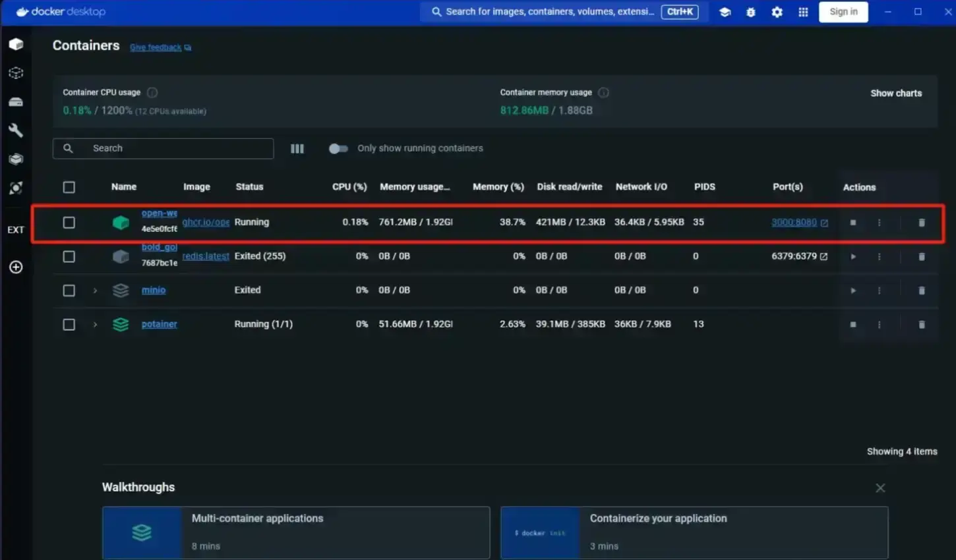The width and height of the screenshot is (956, 560).
Task: Open more actions for minio stack
Action: click(879, 291)
